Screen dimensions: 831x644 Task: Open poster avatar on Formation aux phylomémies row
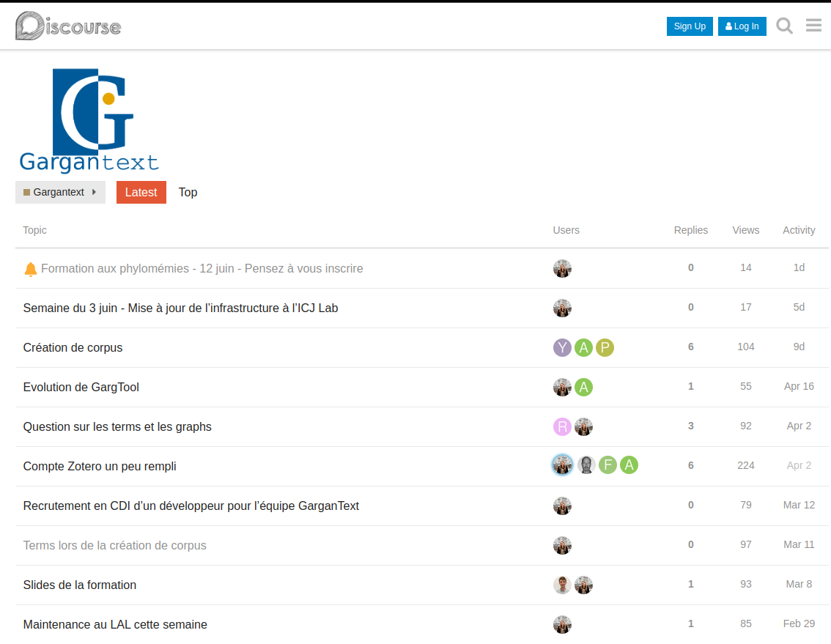(562, 269)
